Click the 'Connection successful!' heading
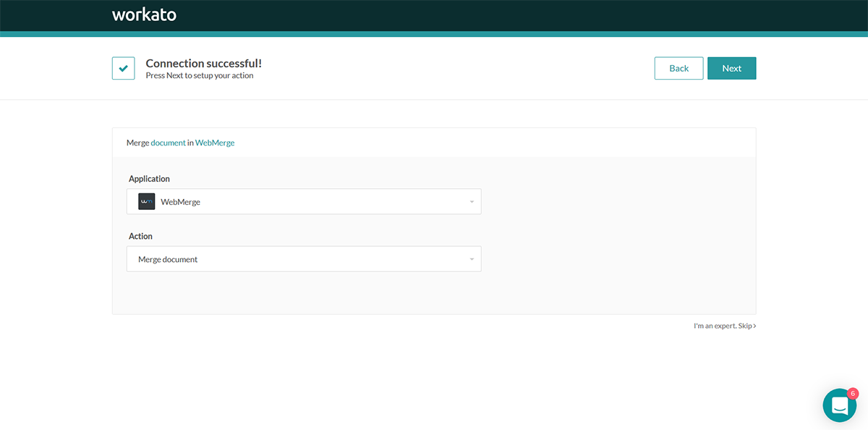868x430 pixels. point(204,63)
